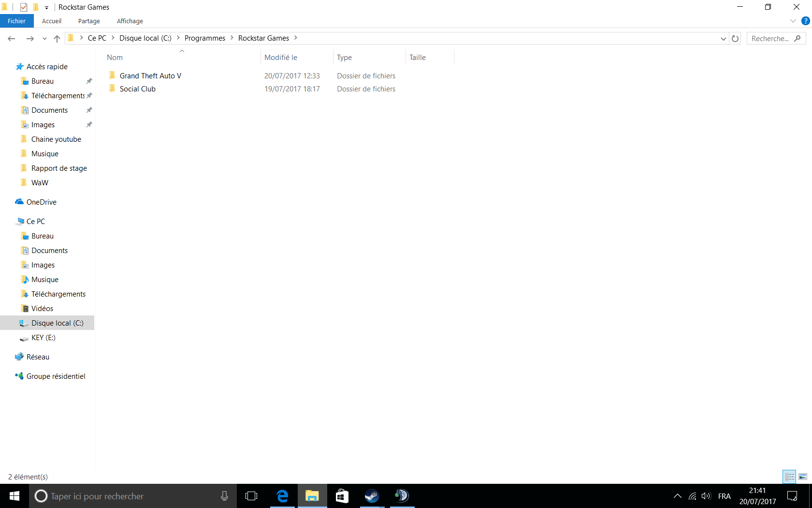Open Windows Start menu
Screen dimensions: 812x508
pos(14,496)
